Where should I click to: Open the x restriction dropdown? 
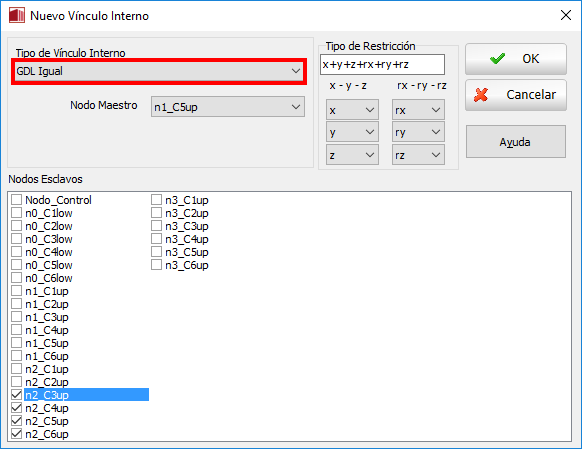(x=352, y=110)
